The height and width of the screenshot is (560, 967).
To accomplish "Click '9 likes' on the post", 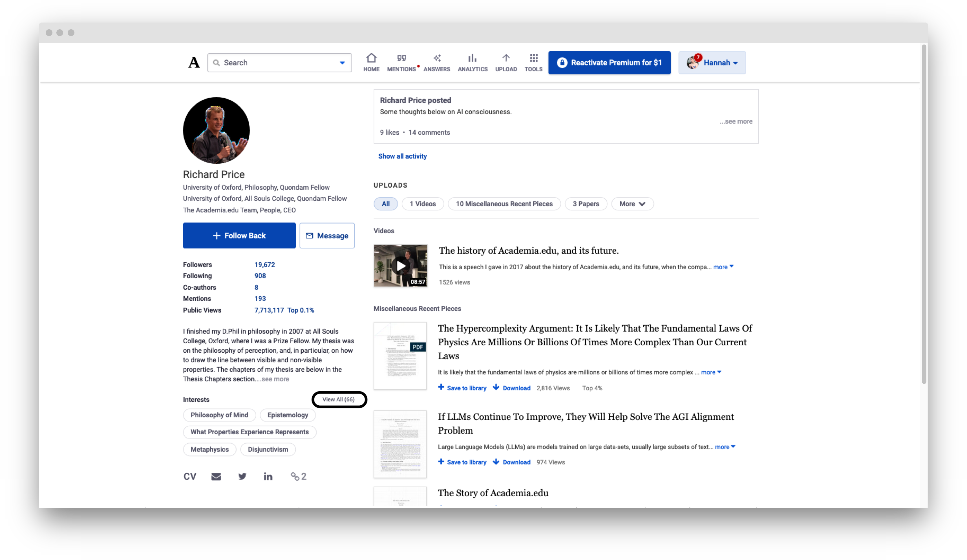I will [389, 132].
